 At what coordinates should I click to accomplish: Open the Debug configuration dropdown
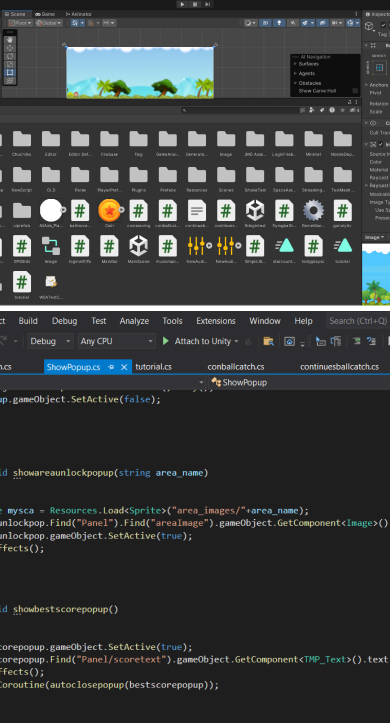(50, 341)
